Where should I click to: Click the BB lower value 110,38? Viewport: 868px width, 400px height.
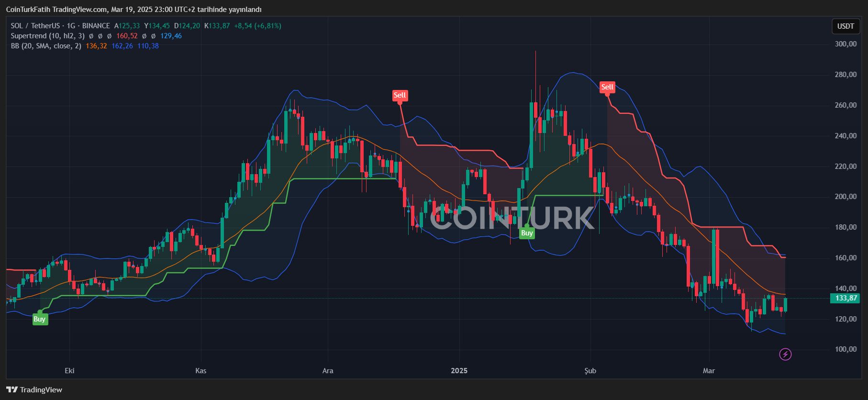[x=148, y=46]
